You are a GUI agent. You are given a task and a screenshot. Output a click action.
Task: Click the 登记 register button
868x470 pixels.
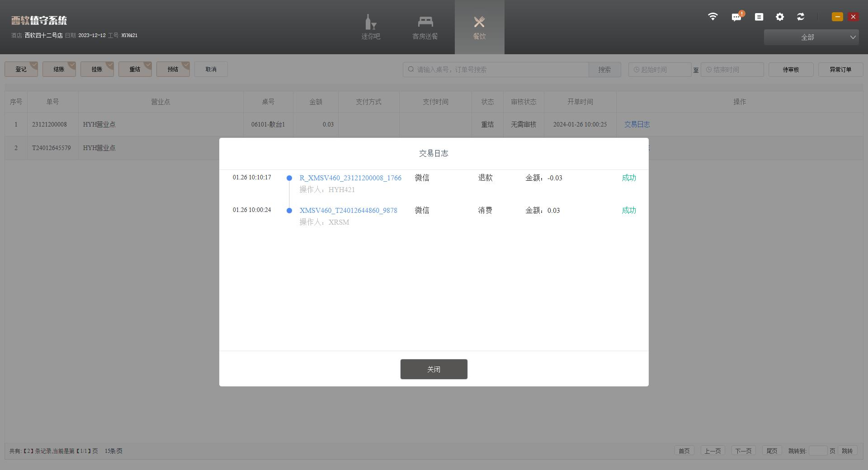click(x=21, y=69)
